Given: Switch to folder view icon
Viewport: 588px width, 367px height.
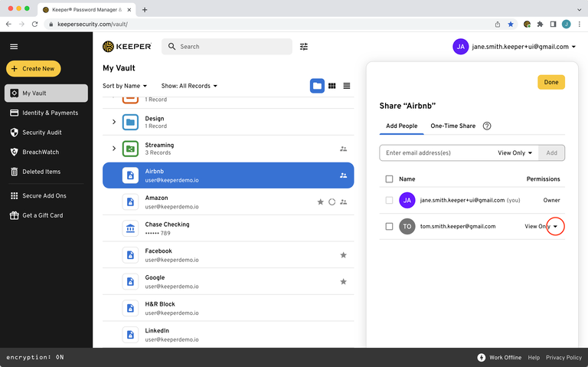Looking at the screenshot, I should pos(317,86).
